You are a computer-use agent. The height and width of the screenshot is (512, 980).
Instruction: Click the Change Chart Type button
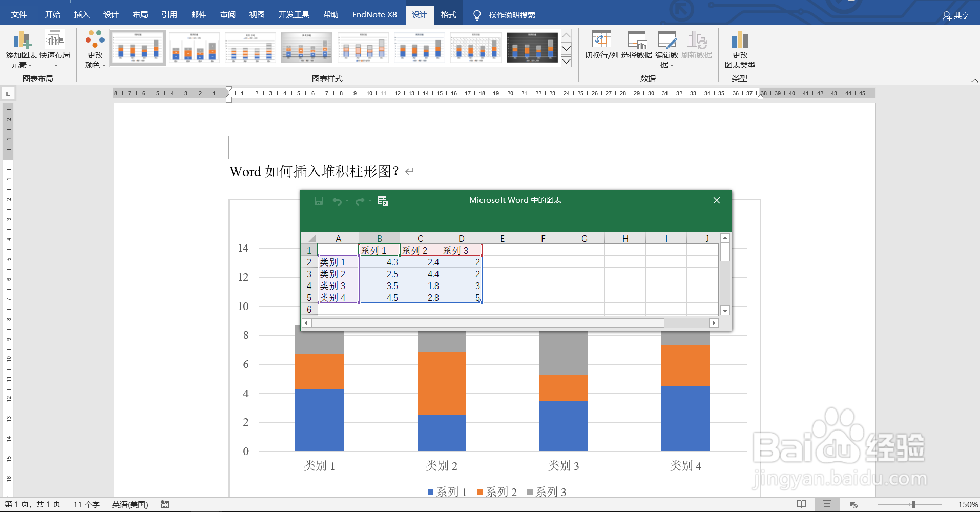740,49
